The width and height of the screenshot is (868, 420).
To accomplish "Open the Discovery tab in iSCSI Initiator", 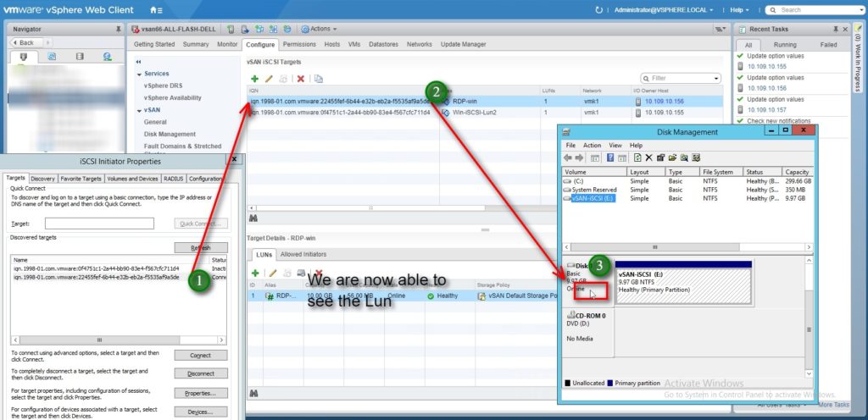I will (43, 179).
